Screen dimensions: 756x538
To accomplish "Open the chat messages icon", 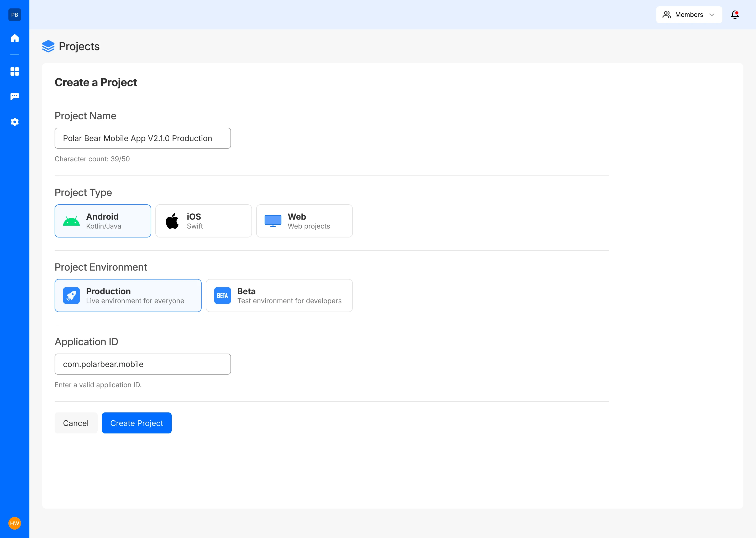I will (x=14, y=96).
